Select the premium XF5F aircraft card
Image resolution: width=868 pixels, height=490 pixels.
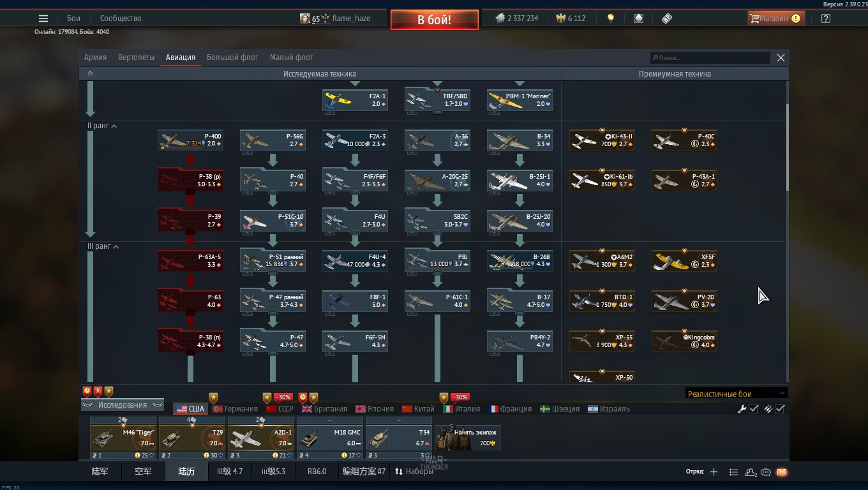point(684,261)
